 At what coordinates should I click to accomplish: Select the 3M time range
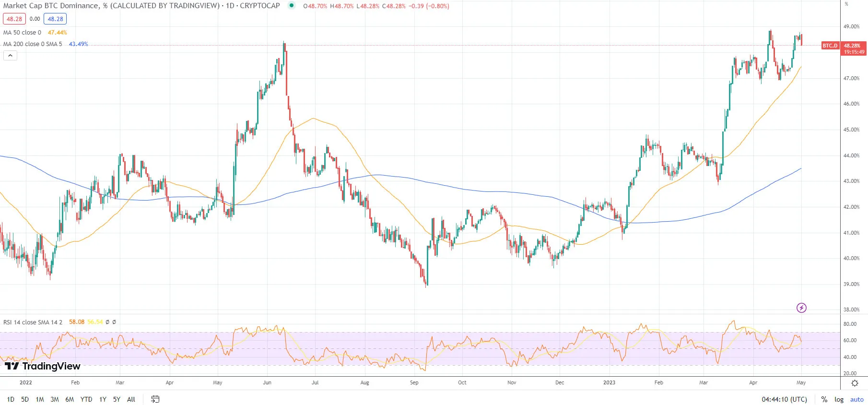coord(55,399)
